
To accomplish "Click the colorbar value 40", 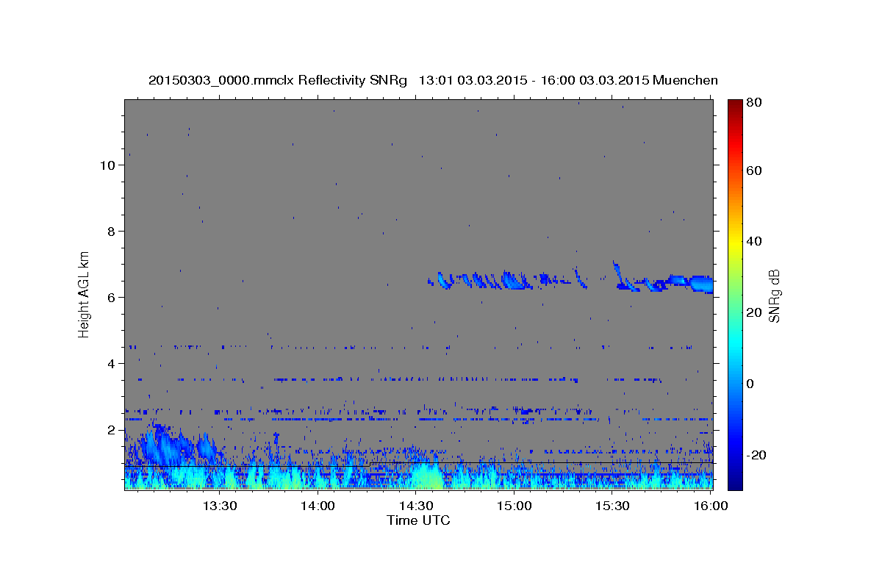I will tap(755, 241).
